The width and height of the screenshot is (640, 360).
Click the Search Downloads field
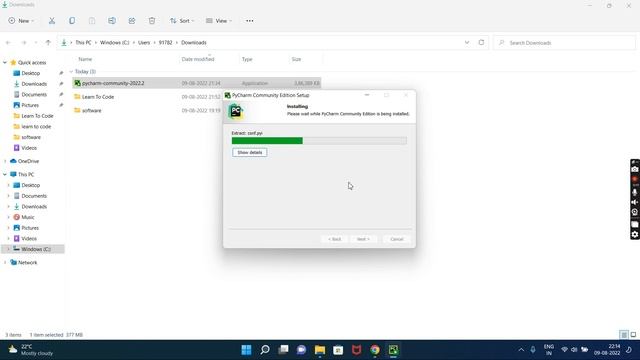(564, 43)
